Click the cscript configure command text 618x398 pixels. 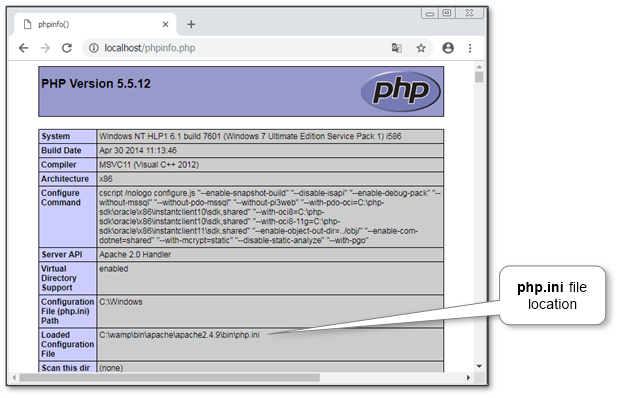click(270, 217)
